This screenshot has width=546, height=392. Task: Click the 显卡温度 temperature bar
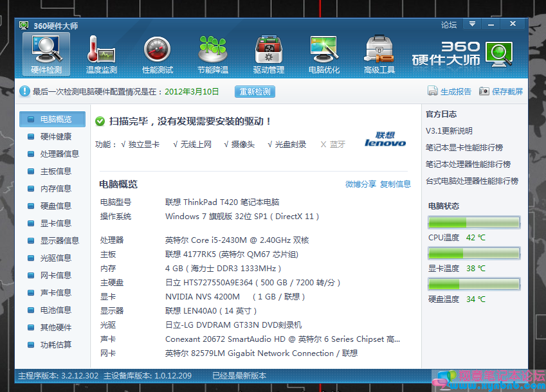coord(474,253)
